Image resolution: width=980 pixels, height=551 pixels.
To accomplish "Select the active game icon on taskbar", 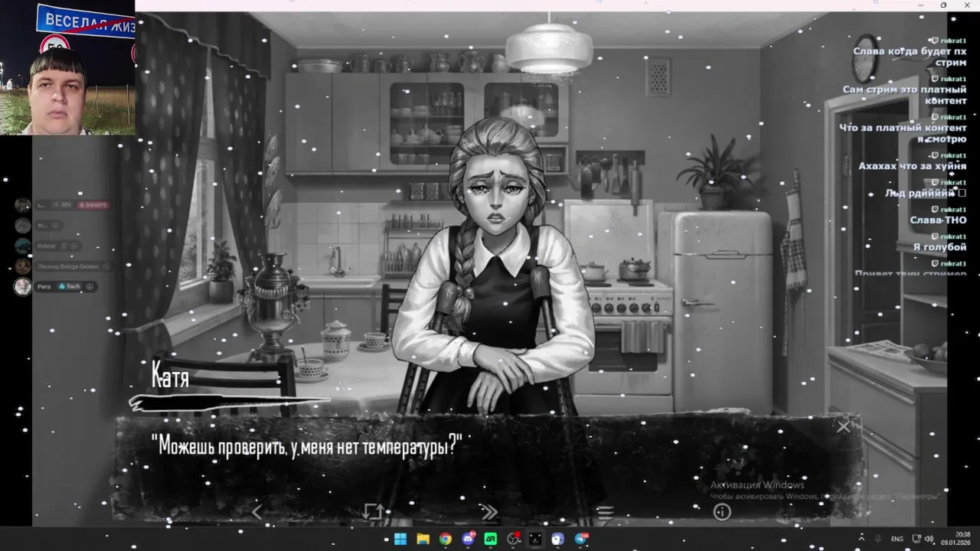I will coord(535,539).
